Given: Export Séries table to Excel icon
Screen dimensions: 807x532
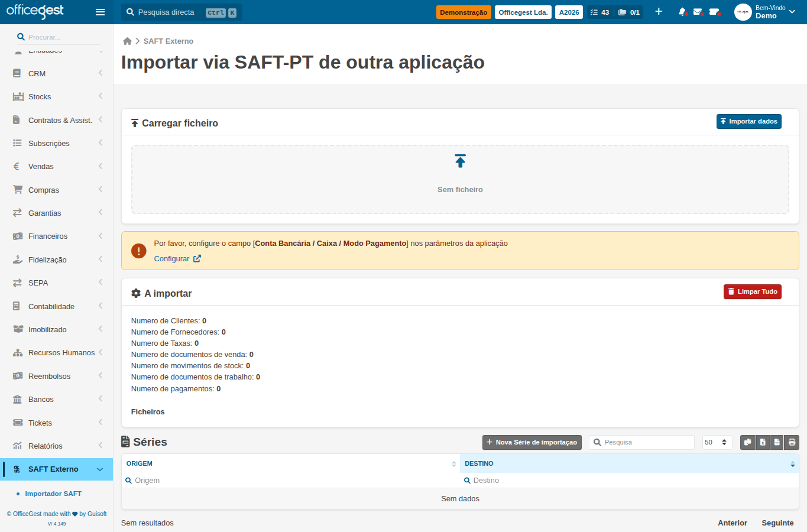Looking at the screenshot, I should (x=763, y=442).
